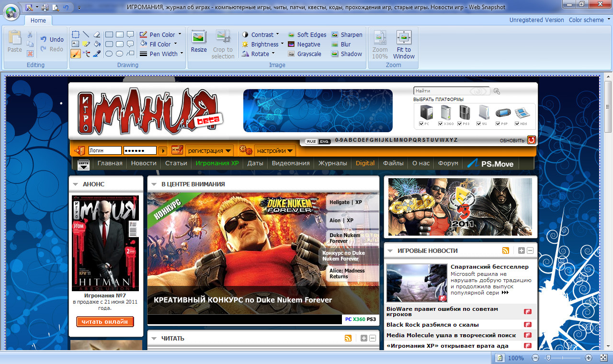
Task: Select the Fill bucket tool
Action: click(x=96, y=44)
